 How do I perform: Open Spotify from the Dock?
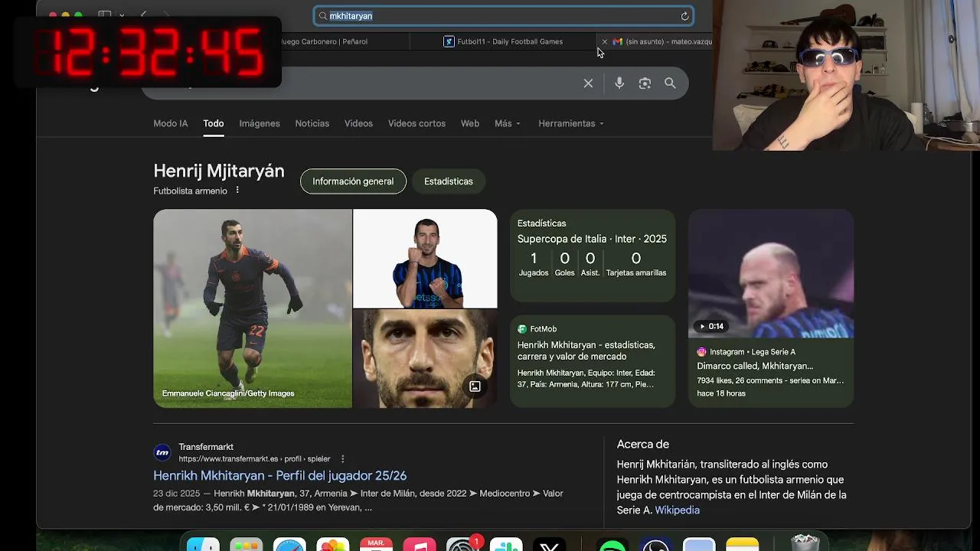coord(612,545)
